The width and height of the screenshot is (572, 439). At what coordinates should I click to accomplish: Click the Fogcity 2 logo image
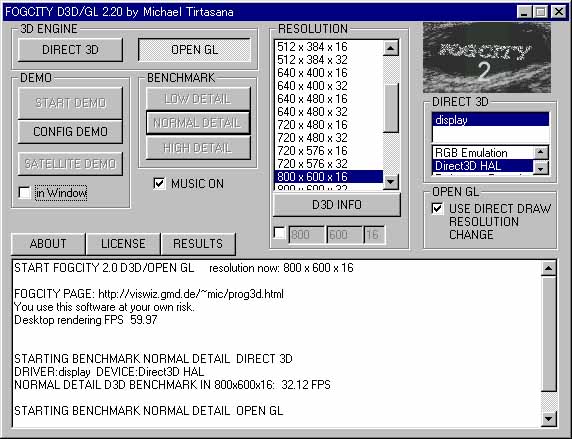[487, 58]
